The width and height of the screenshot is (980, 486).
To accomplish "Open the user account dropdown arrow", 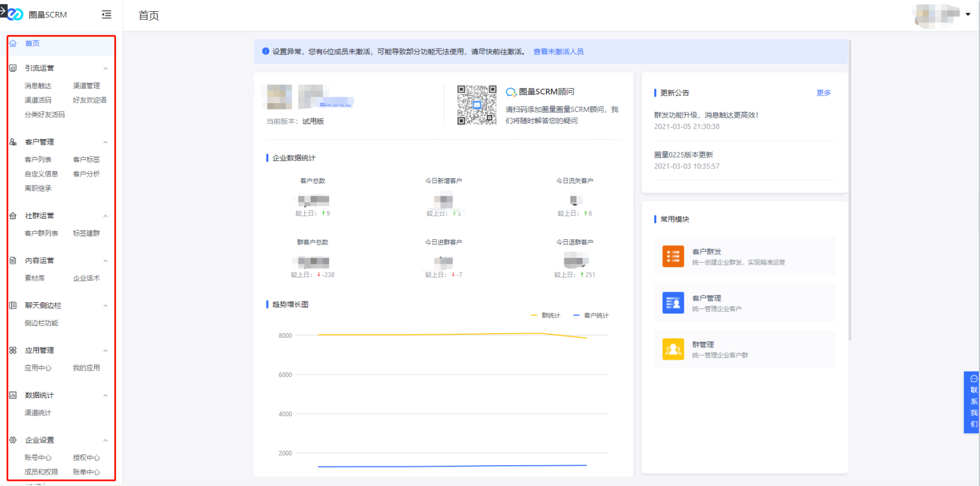I will pyautogui.click(x=968, y=14).
